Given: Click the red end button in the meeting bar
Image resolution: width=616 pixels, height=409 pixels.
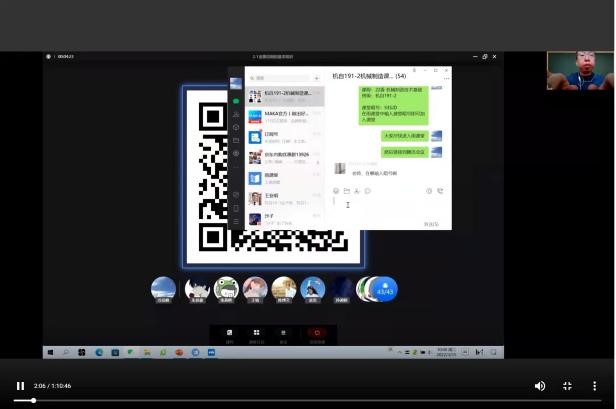Looking at the screenshot, I should tap(317, 335).
